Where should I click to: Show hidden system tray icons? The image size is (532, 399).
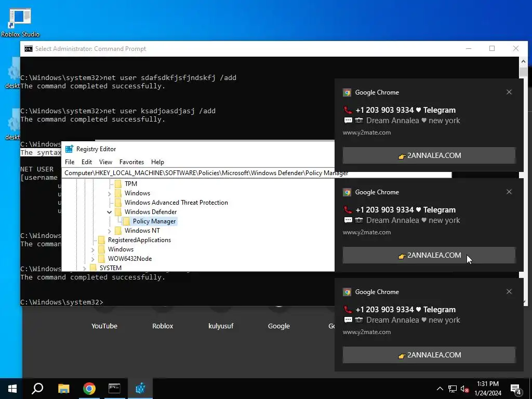pyautogui.click(x=440, y=389)
